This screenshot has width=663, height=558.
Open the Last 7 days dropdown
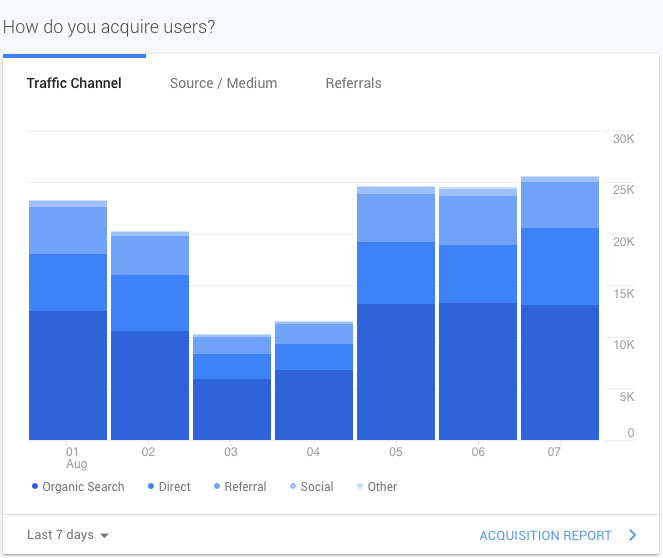click(x=67, y=535)
